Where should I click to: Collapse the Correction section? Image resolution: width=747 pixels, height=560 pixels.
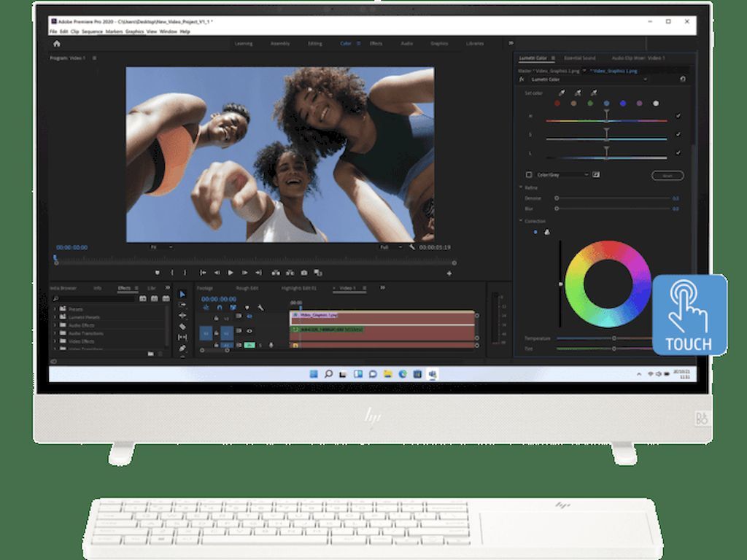(521, 221)
